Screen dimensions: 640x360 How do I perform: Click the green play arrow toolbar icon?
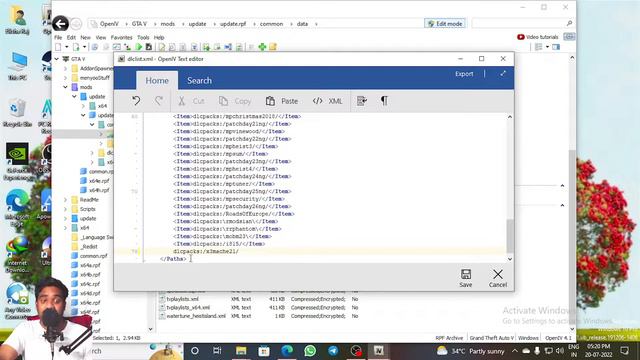[x=139, y=47]
